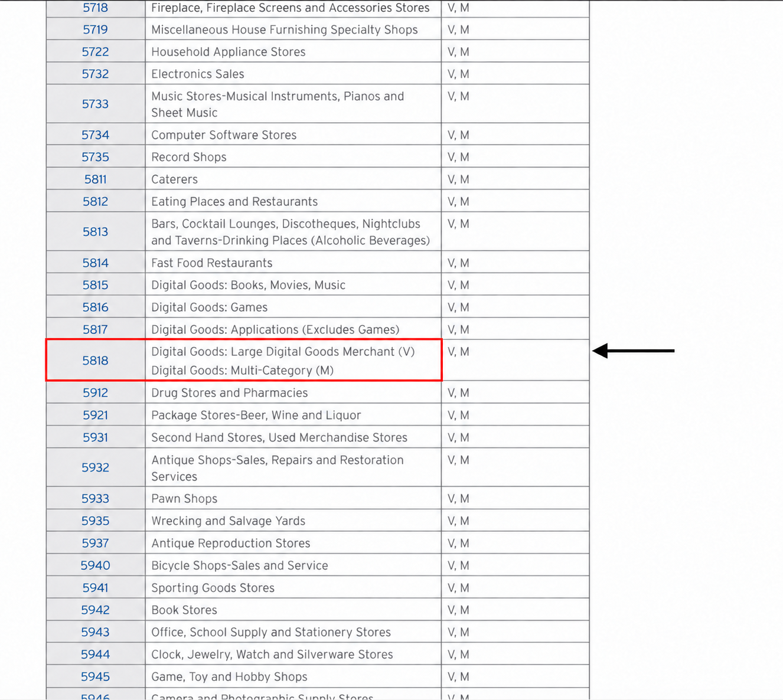Image resolution: width=783 pixels, height=700 pixels.
Task: Open code 5912 link
Action: pyautogui.click(x=95, y=393)
